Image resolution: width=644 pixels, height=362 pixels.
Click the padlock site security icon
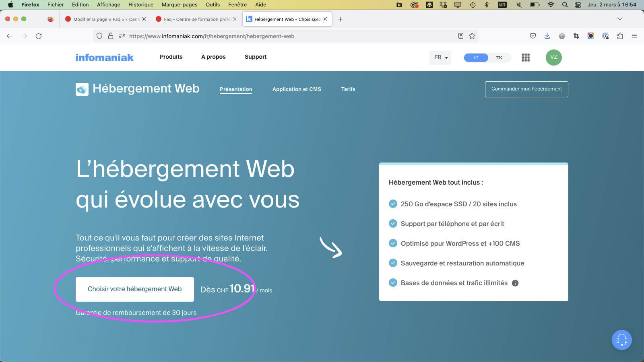[x=111, y=36]
